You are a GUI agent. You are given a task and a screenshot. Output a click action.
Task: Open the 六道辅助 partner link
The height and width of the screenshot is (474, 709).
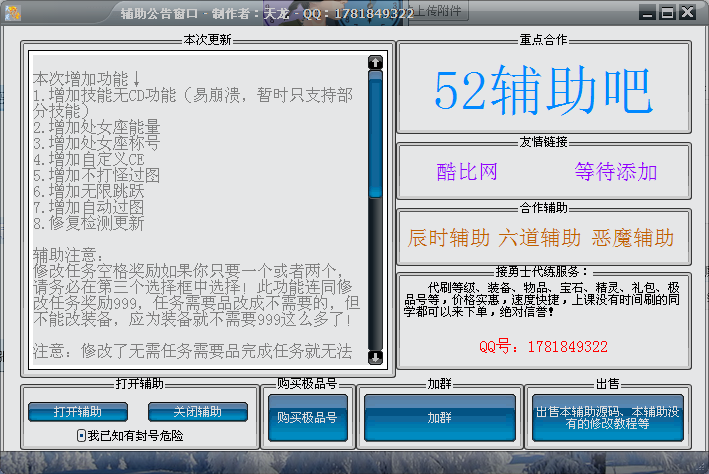tap(540, 238)
